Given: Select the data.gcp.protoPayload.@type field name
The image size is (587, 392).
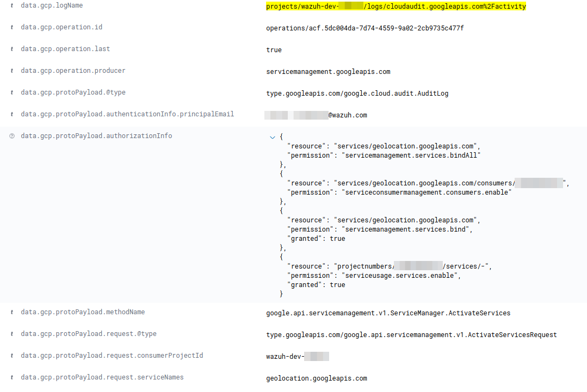Looking at the screenshot, I should point(73,92).
